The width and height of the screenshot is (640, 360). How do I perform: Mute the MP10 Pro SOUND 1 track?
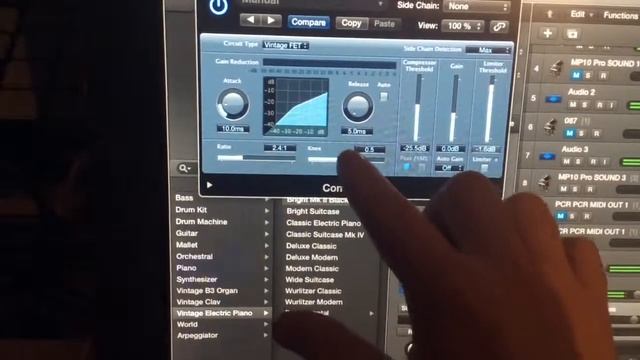pyautogui.click(x=576, y=75)
